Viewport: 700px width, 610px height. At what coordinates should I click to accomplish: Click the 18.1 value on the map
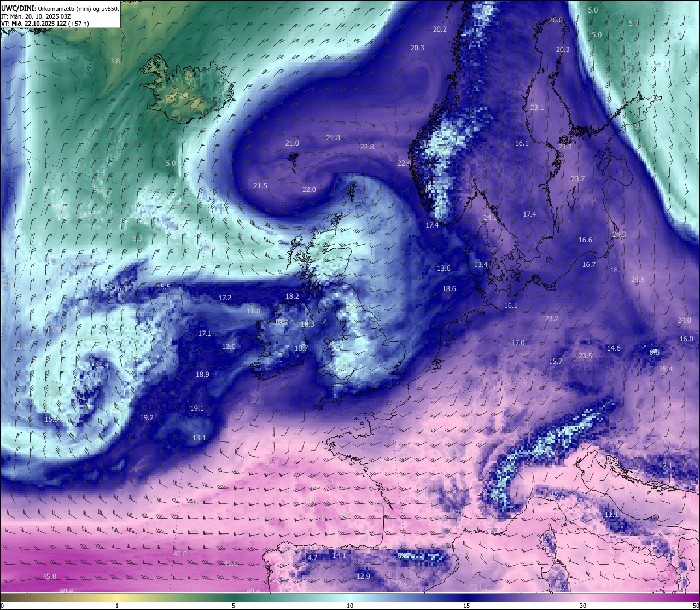tap(617, 270)
